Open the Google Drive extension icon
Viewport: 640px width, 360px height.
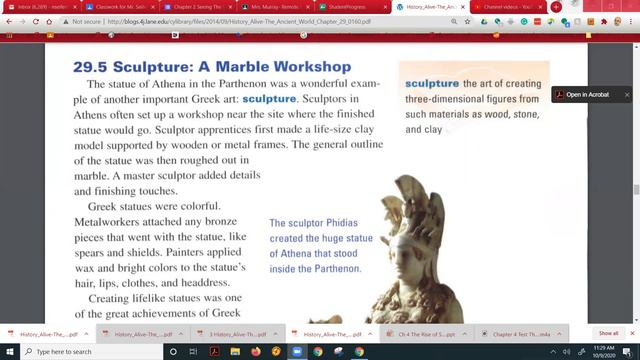pyautogui.click(x=484, y=22)
